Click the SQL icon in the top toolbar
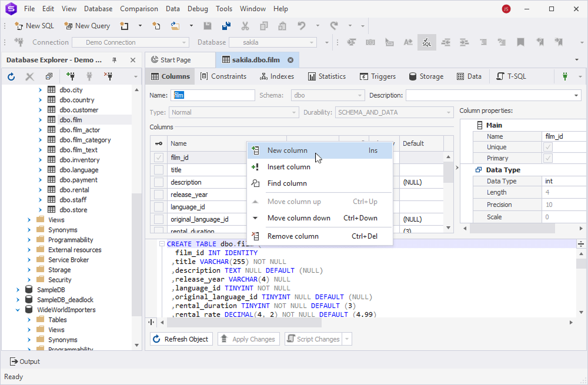The image size is (588, 385). (426, 42)
